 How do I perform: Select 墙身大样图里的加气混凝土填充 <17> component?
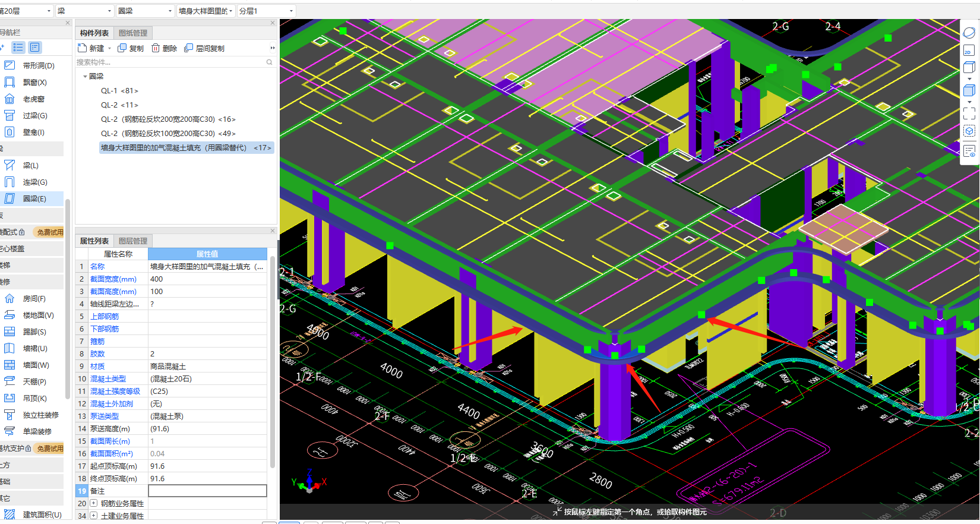tap(186, 148)
